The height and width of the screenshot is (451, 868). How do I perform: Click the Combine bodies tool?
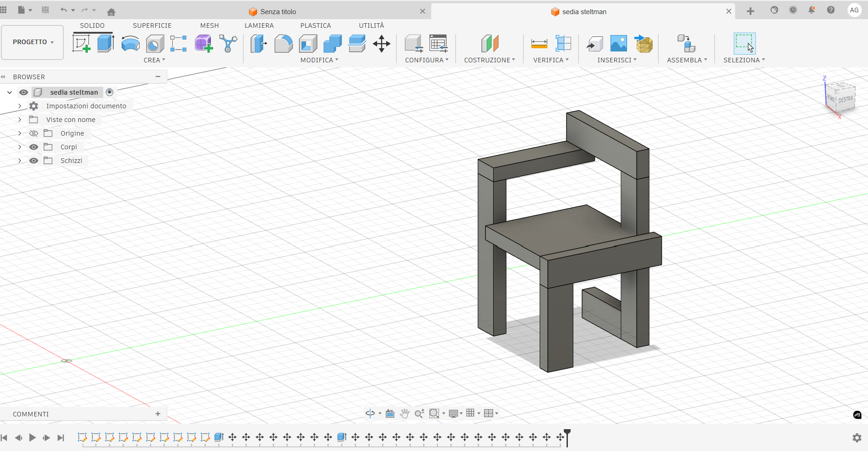pos(332,44)
